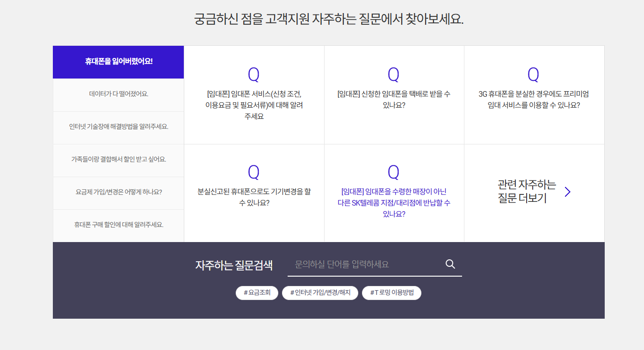Click the search magnifier icon
Viewport: 644px width, 350px height.
(x=450, y=264)
